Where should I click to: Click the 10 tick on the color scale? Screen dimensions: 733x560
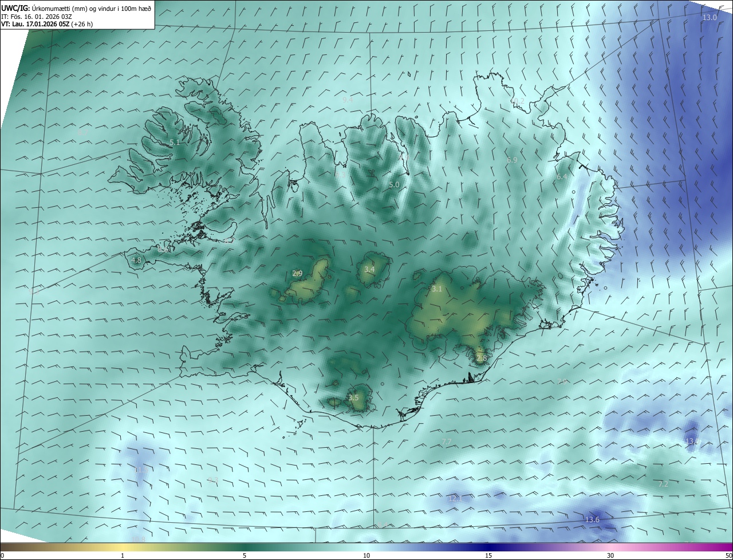[x=366, y=556]
